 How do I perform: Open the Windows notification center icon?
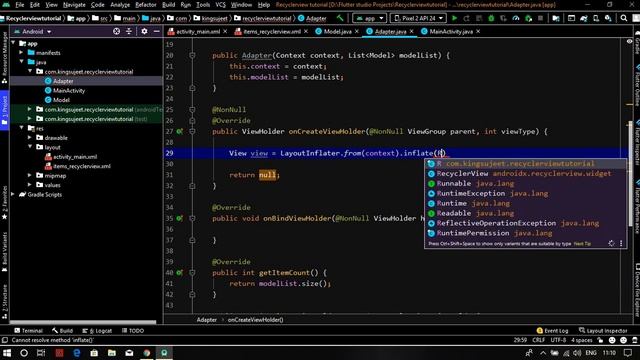click(628, 353)
